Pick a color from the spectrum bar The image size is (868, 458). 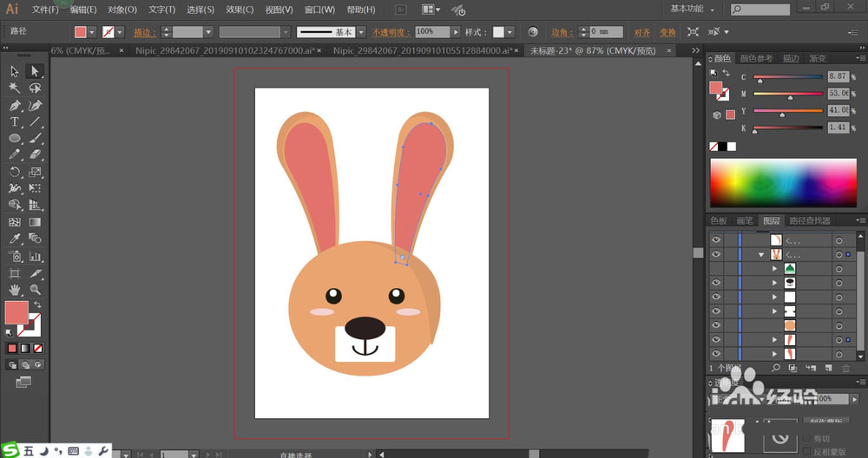tap(786, 182)
